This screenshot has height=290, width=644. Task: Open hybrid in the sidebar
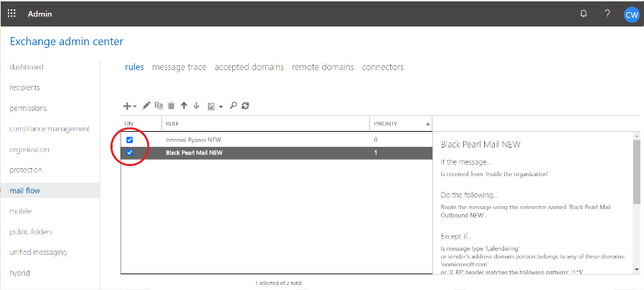(x=19, y=273)
